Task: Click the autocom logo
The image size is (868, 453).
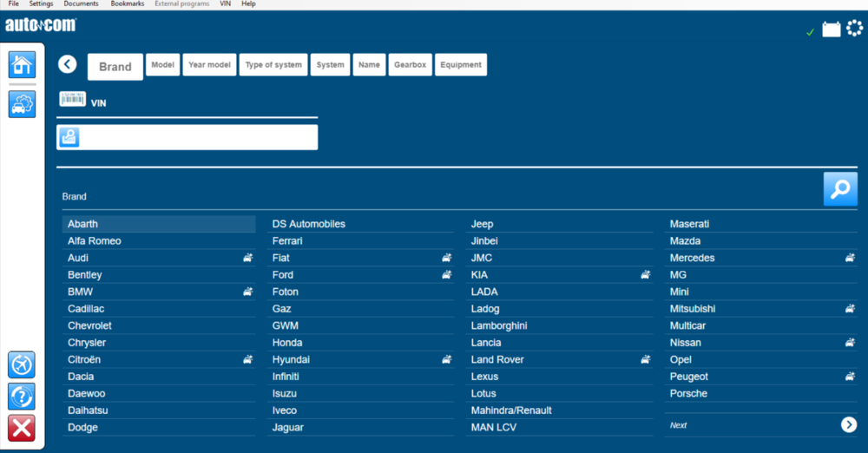Action: 41,25
